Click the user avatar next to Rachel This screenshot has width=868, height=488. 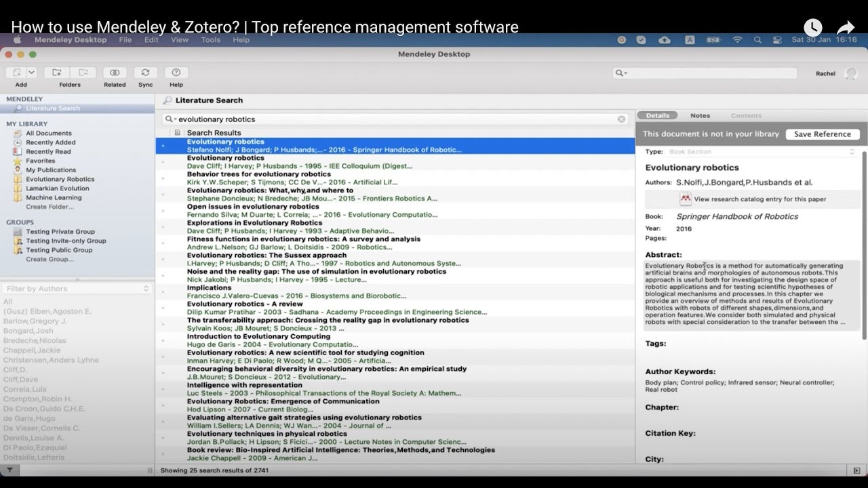coord(850,73)
